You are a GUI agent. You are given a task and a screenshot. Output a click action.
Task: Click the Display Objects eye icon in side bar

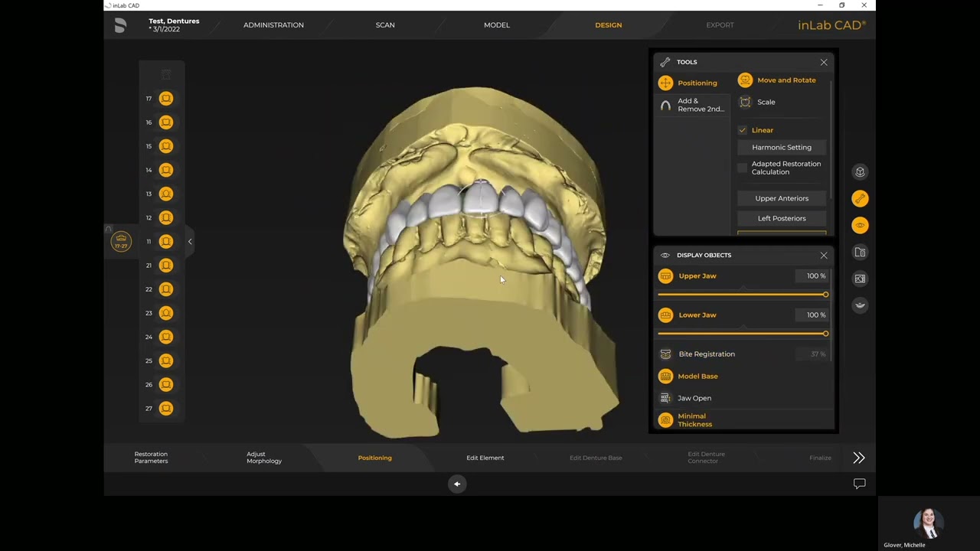click(860, 226)
